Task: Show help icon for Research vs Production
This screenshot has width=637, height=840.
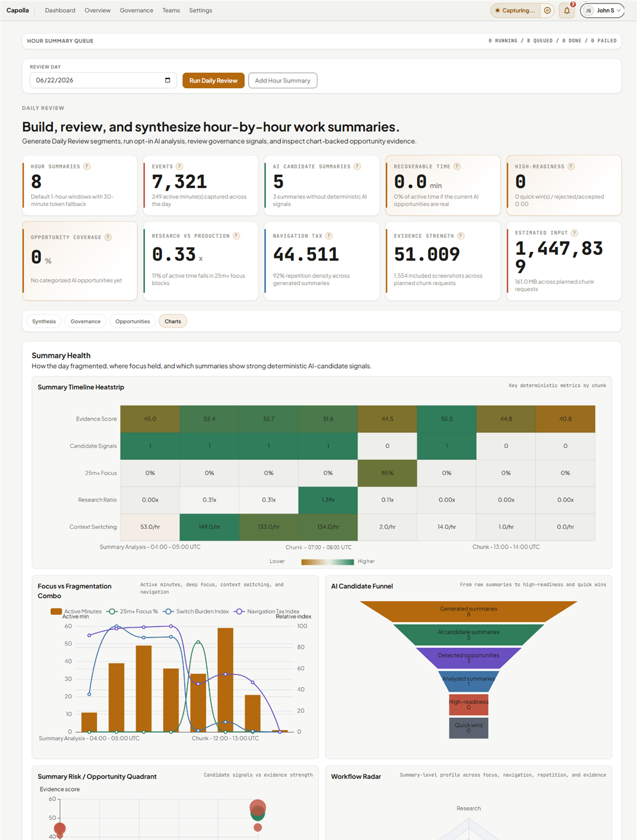Action: pos(236,235)
